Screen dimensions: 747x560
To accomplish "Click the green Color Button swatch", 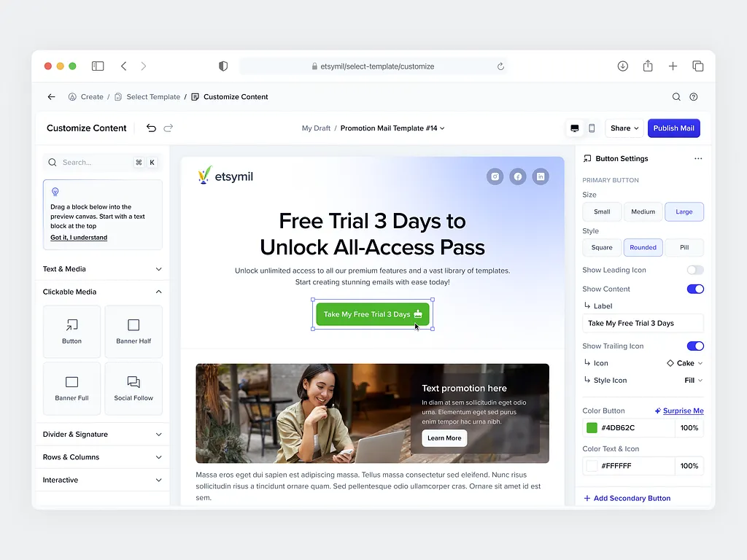I will [592, 428].
